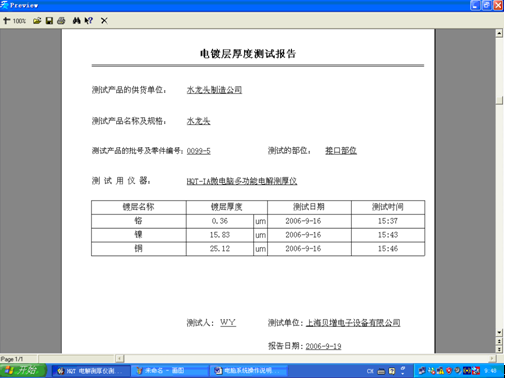Click the vertical scrollbar down arrow
This screenshot has width=505, height=379.
[x=499, y=332]
